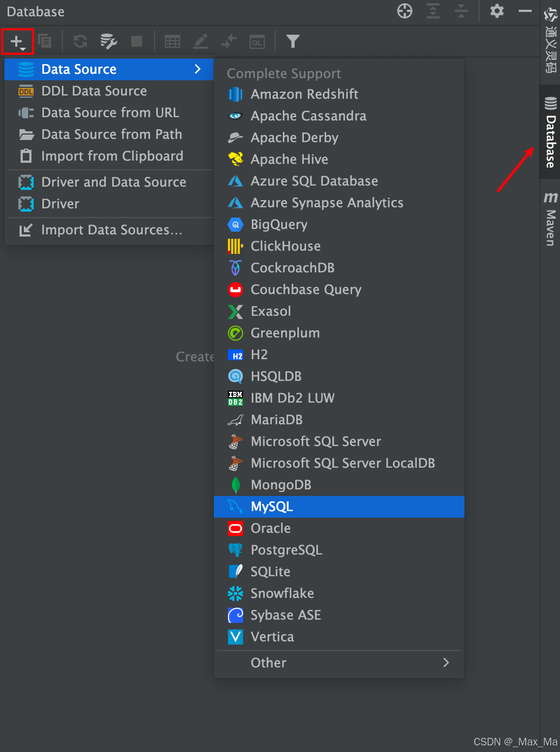Viewport: 560px width, 752px height.
Task: Click the Stop (square) toolbar icon
Action: pos(137,41)
